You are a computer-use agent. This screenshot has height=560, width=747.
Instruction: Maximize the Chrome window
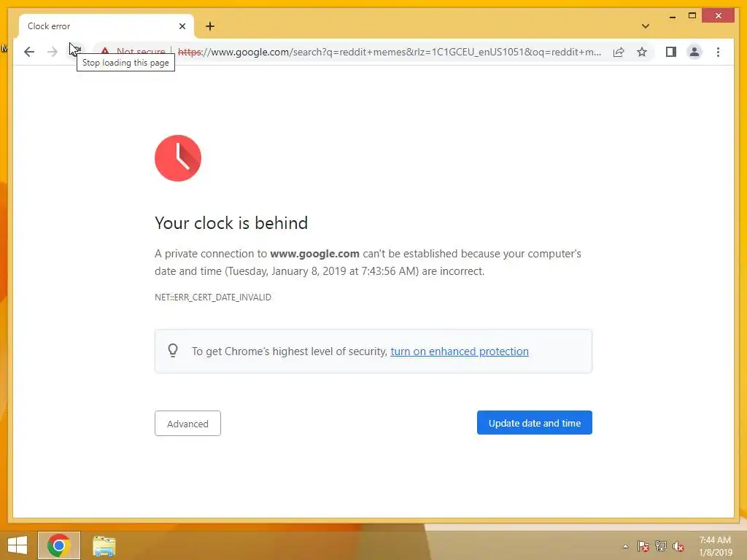(692, 16)
